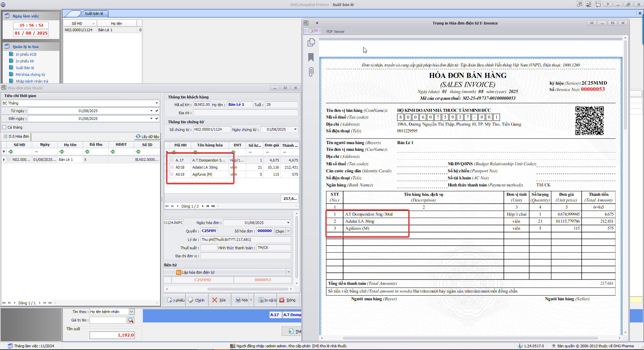Click the Giá trị tìm search input
The height and width of the screenshot is (350, 644).
point(108,320)
